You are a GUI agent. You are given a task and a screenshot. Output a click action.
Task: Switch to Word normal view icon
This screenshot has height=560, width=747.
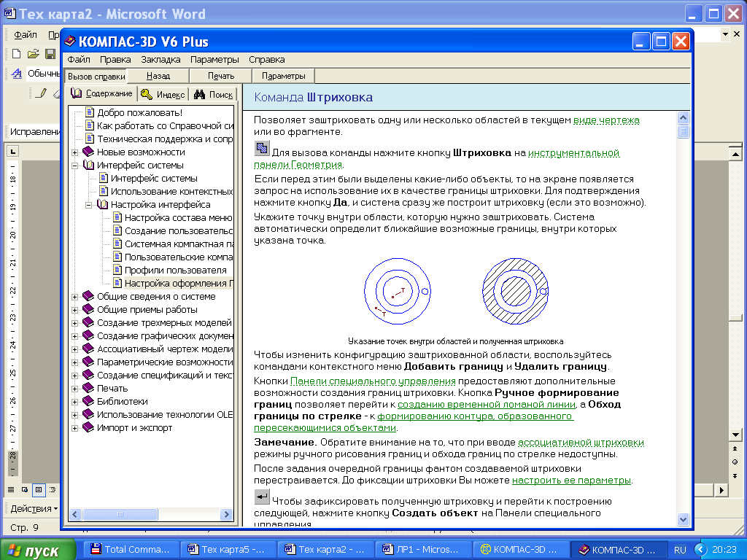click(x=11, y=489)
